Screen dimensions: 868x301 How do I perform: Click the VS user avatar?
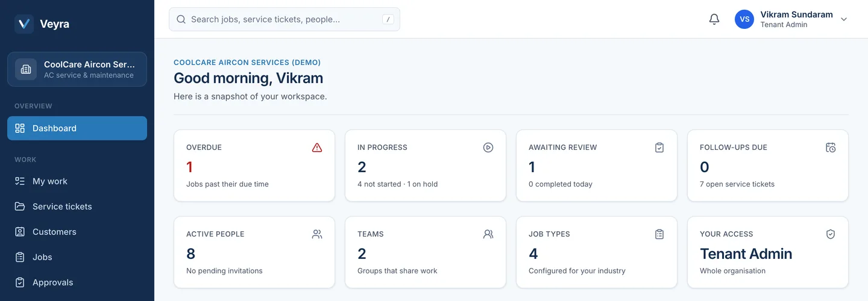(744, 19)
